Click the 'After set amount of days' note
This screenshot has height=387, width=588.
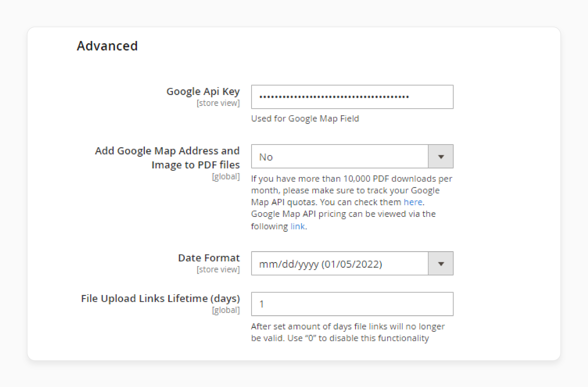[348, 332]
